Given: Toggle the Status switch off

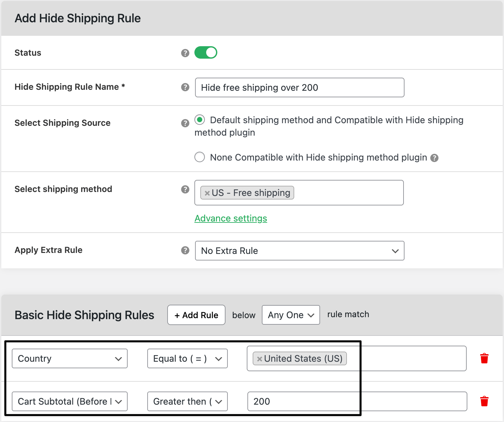Looking at the screenshot, I should click(x=206, y=52).
